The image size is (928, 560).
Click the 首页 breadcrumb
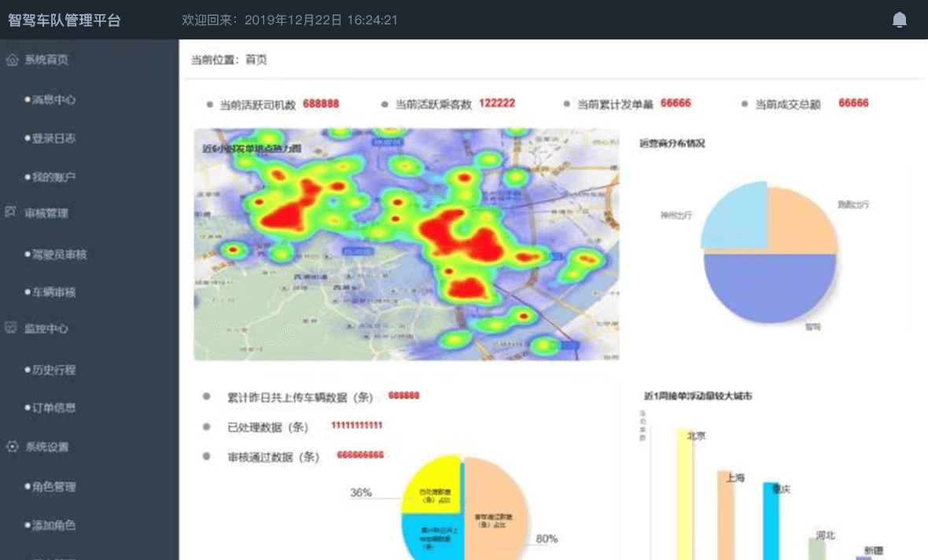tap(256, 60)
